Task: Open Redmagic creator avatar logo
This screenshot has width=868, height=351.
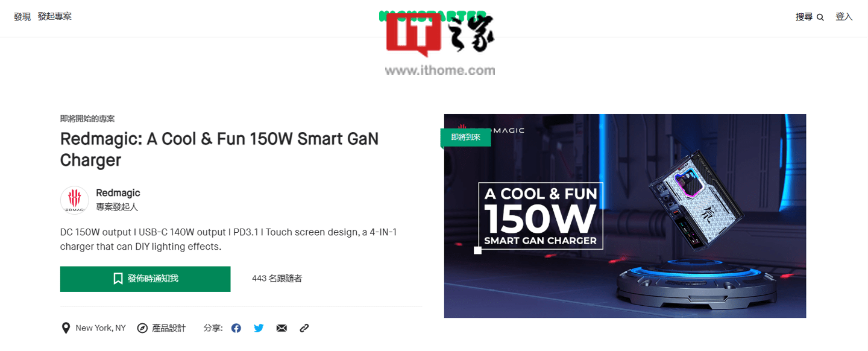Action: tap(75, 200)
